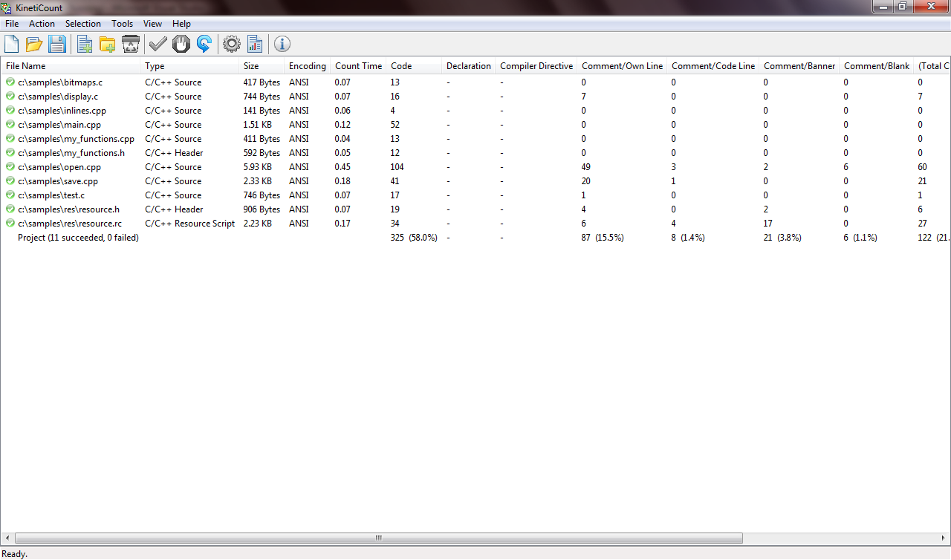This screenshot has width=951, height=560.
Task: Click the "0.45" count time value
Action: pyautogui.click(x=344, y=167)
